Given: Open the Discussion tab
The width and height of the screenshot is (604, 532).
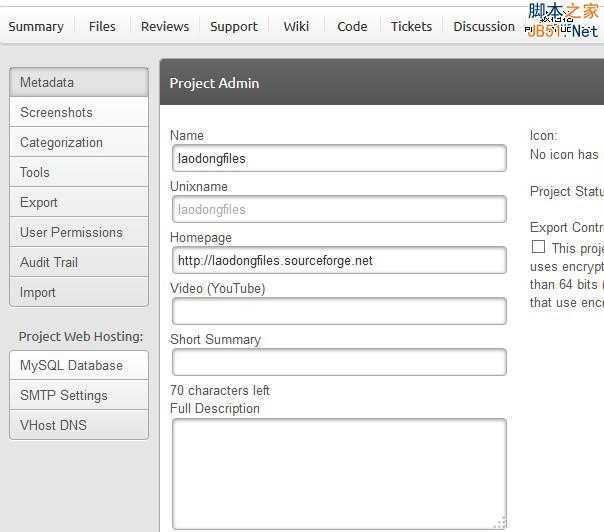Looking at the screenshot, I should tap(484, 27).
